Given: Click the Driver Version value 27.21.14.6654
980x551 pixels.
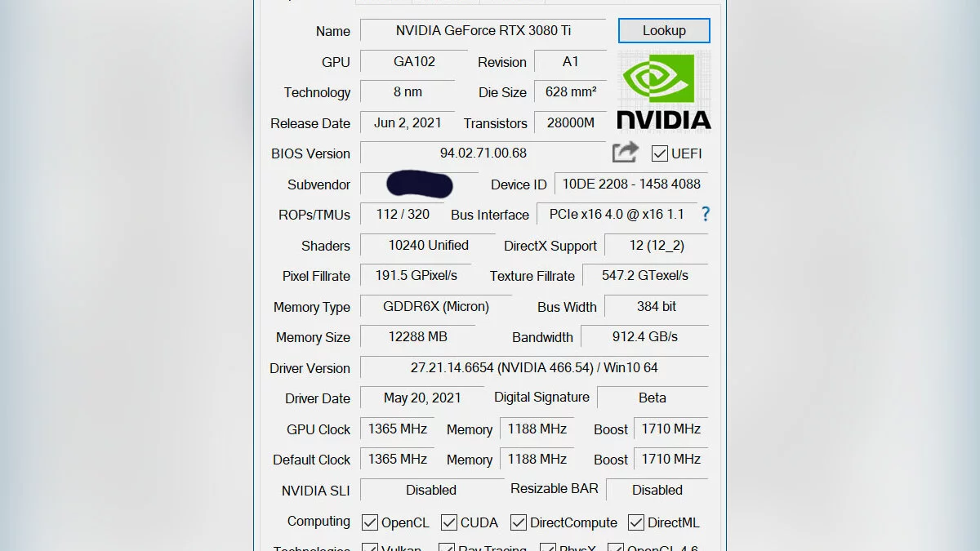Looking at the screenshot, I should (x=534, y=368).
